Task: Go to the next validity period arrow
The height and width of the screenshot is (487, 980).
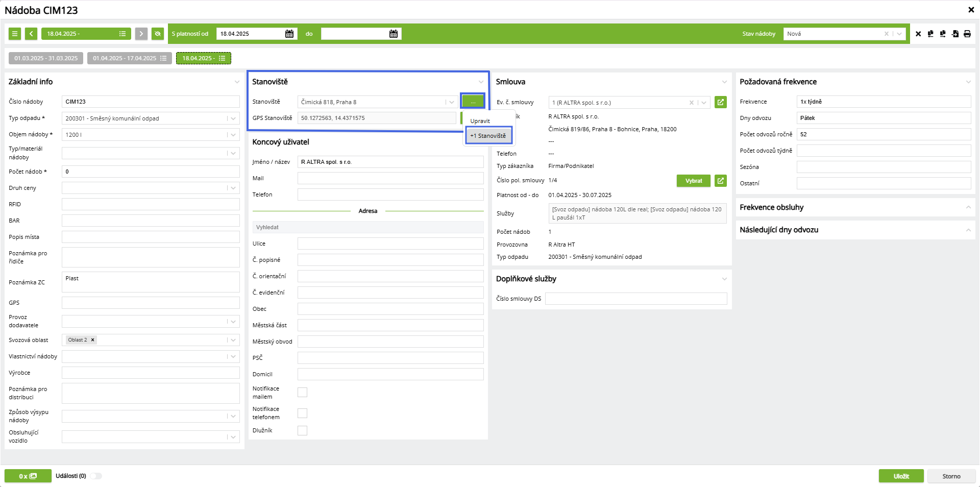Action: coord(141,34)
